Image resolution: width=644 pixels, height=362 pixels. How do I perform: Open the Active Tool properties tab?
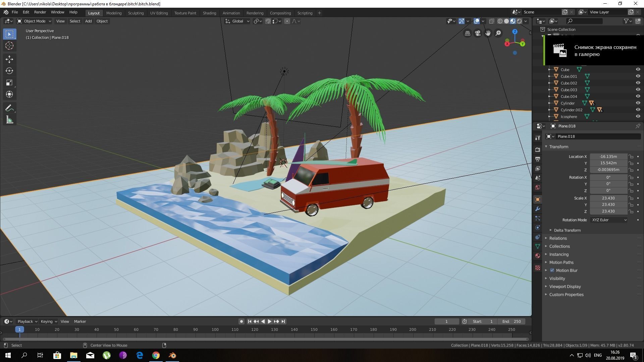tap(538, 138)
